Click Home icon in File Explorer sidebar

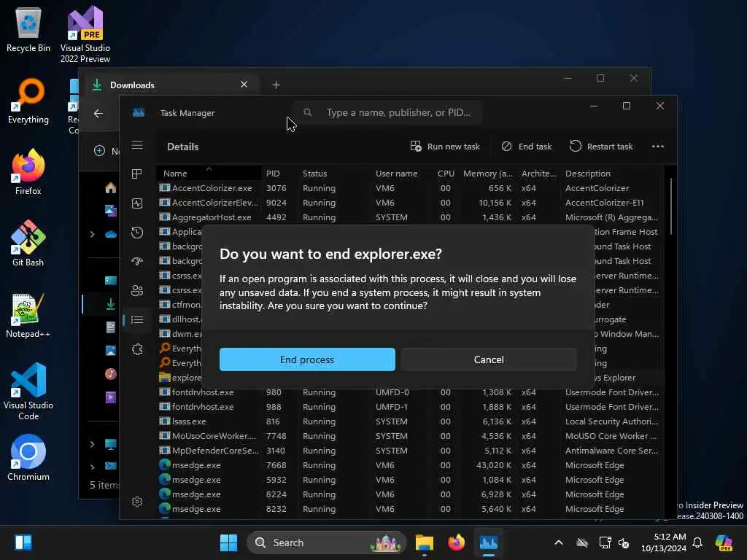point(111,188)
